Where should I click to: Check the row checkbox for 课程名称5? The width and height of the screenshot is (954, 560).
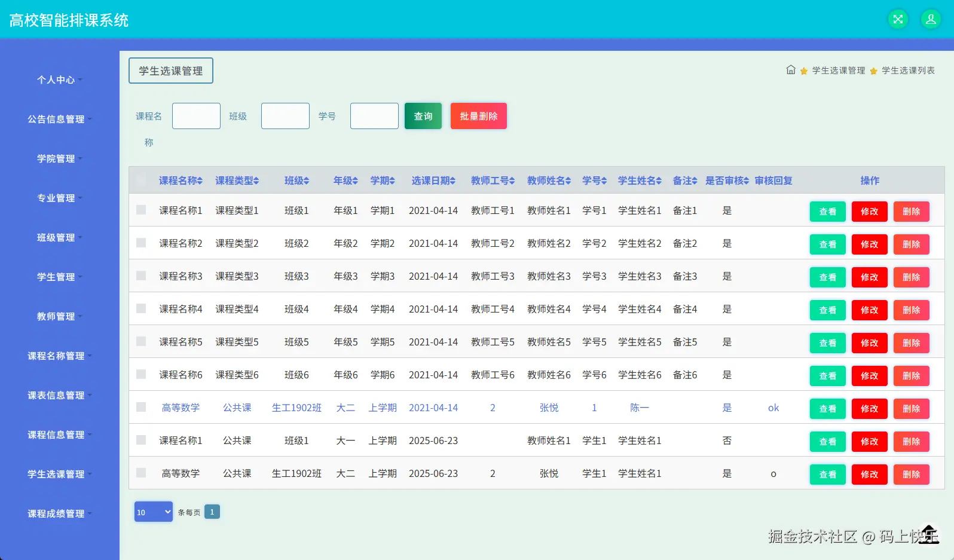[141, 341]
